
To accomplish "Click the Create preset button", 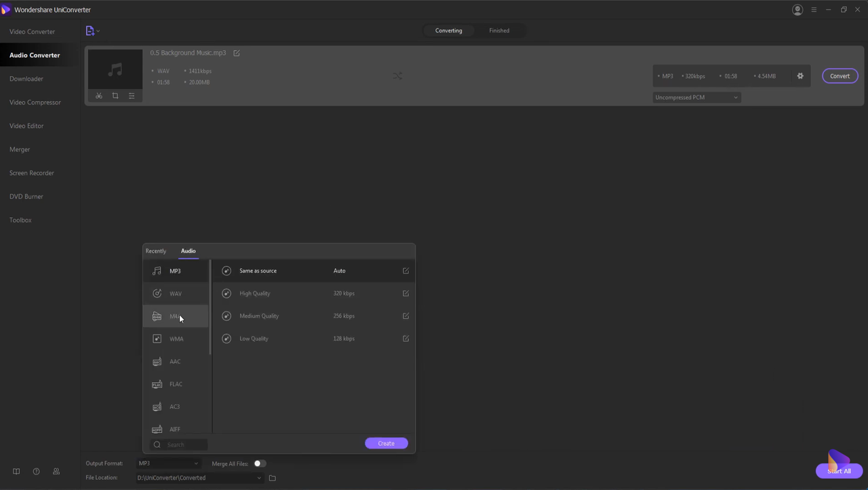I will [x=386, y=443].
